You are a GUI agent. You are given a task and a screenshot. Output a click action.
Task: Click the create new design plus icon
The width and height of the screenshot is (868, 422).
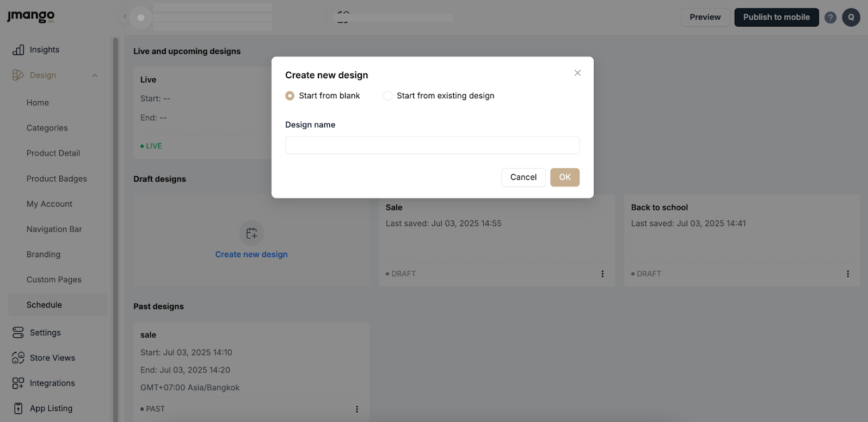coord(251,233)
